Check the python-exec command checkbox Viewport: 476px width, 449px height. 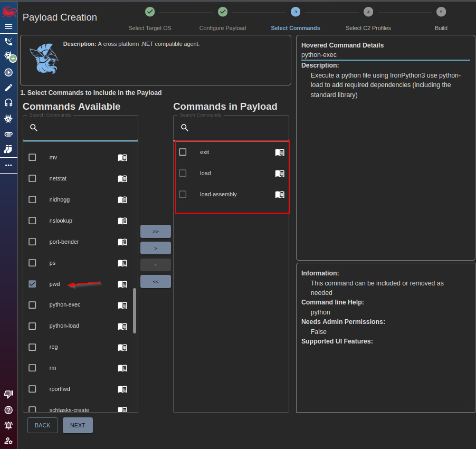[32, 305]
